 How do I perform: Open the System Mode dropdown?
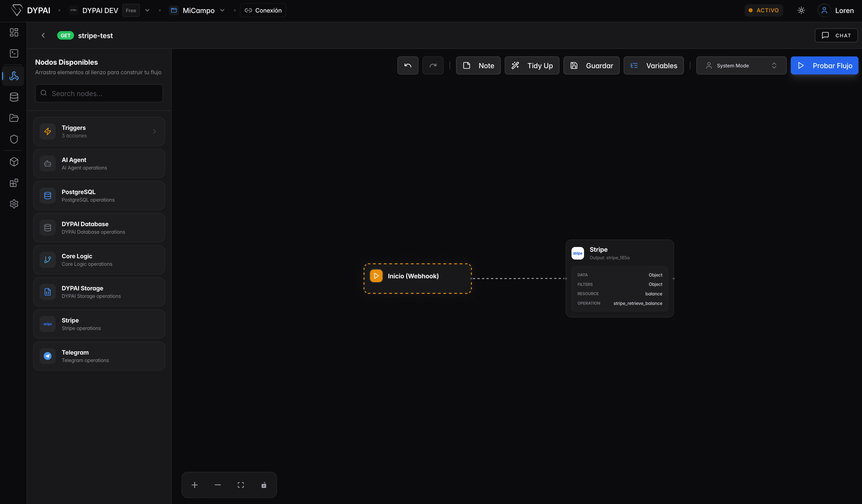pos(741,65)
